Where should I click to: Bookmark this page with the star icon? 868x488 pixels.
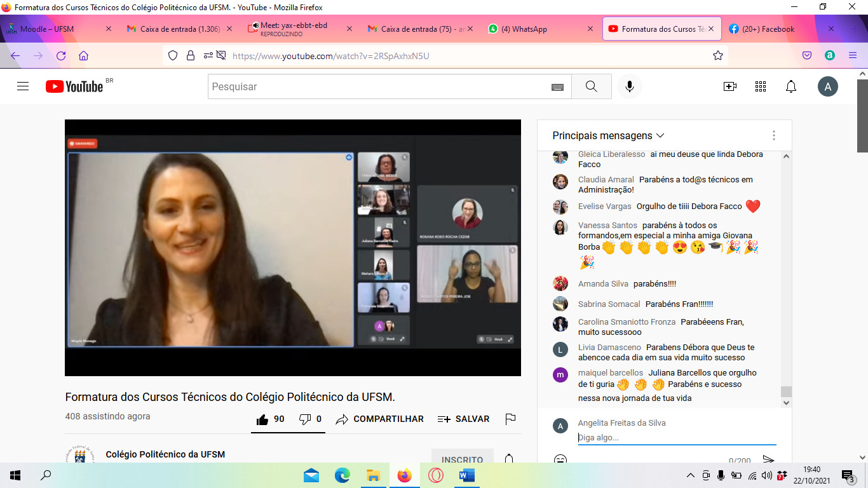coord(718,56)
